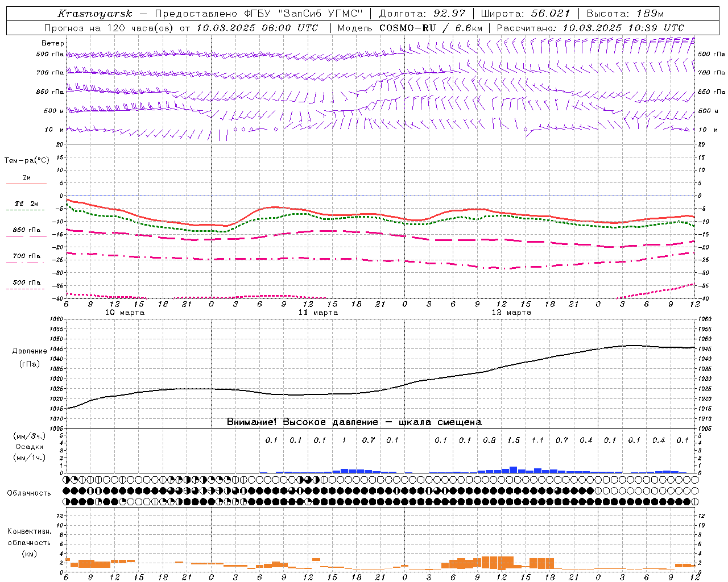Click the 'Рассчитано: 10.03.2025 10:39 UTC' timestamp
The image size is (728, 582).
pos(590,28)
